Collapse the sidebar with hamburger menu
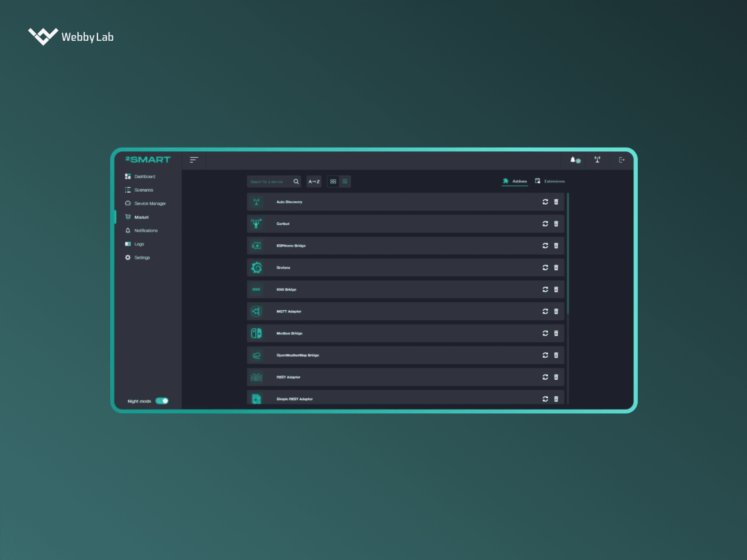747x560 pixels. [194, 160]
